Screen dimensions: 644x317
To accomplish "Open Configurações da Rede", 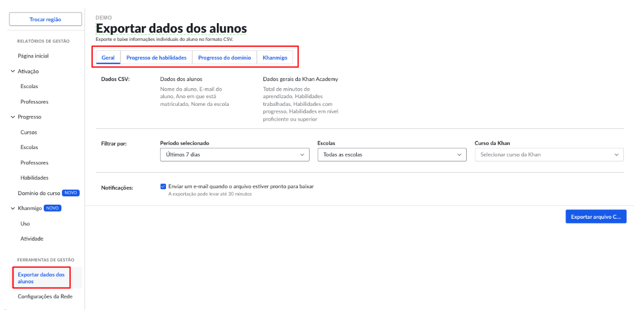I will 45,296.
